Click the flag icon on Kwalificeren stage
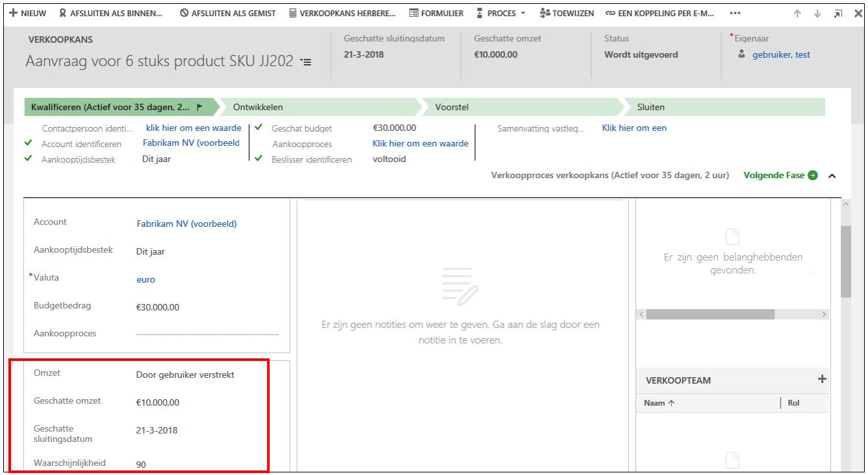The image size is (868, 475). [x=200, y=107]
